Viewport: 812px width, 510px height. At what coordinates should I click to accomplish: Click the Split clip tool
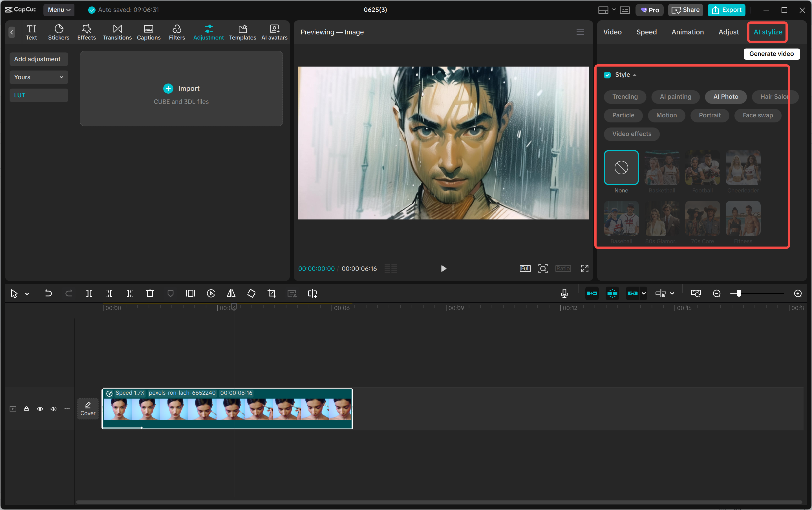pyautogui.click(x=89, y=293)
